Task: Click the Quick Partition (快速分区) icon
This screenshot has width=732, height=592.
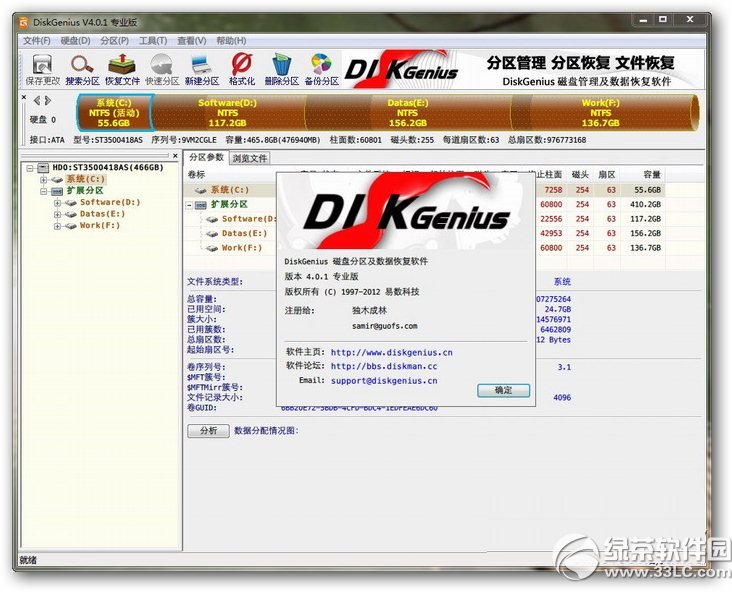Action: click(162, 69)
